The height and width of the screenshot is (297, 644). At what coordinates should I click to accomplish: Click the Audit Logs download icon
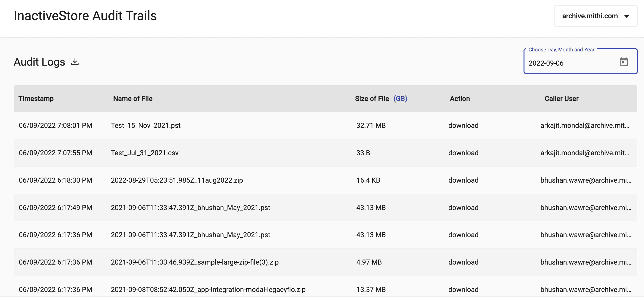click(75, 62)
